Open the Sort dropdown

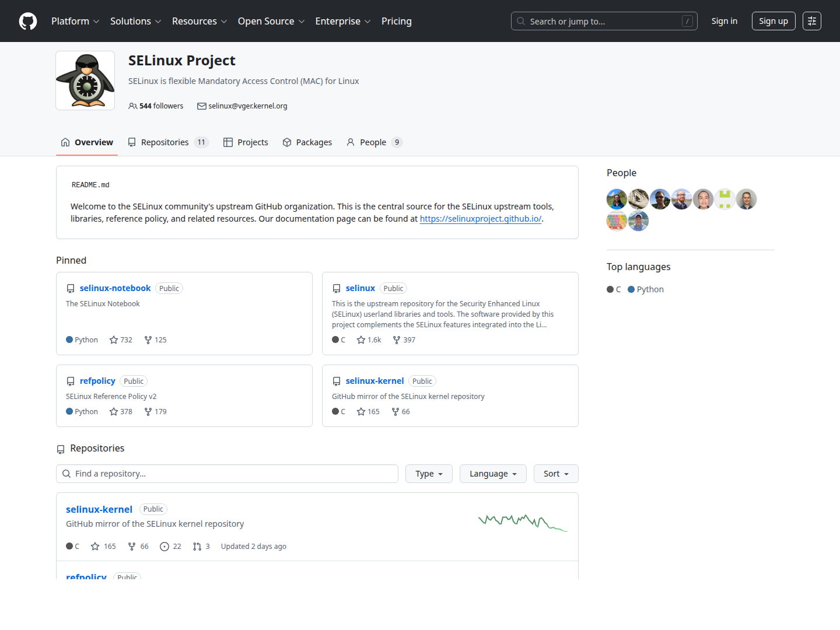pyautogui.click(x=556, y=474)
